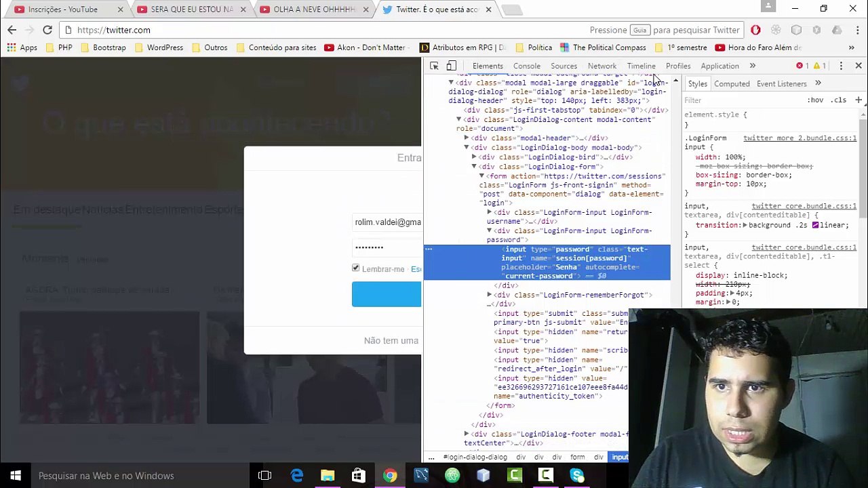Activate the DevTools inspect element picker

pos(434,66)
